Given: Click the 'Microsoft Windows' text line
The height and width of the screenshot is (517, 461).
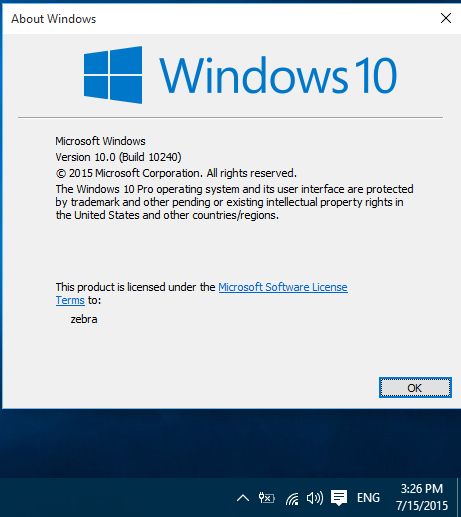Looking at the screenshot, I should coord(100,141).
